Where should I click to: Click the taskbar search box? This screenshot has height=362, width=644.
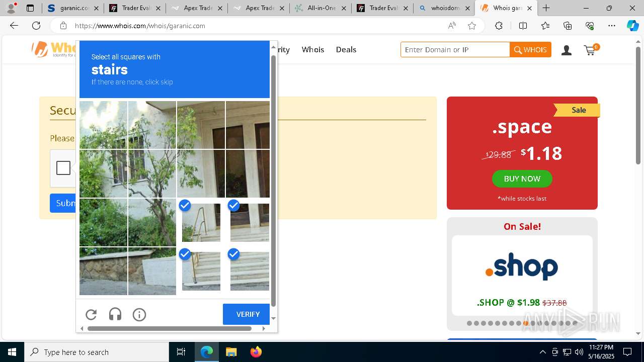97,352
